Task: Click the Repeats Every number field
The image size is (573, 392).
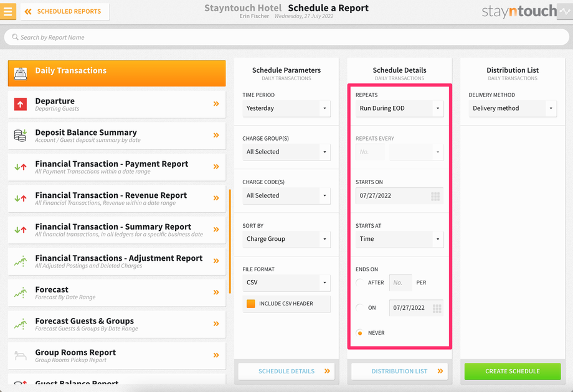Action: coord(370,152)
